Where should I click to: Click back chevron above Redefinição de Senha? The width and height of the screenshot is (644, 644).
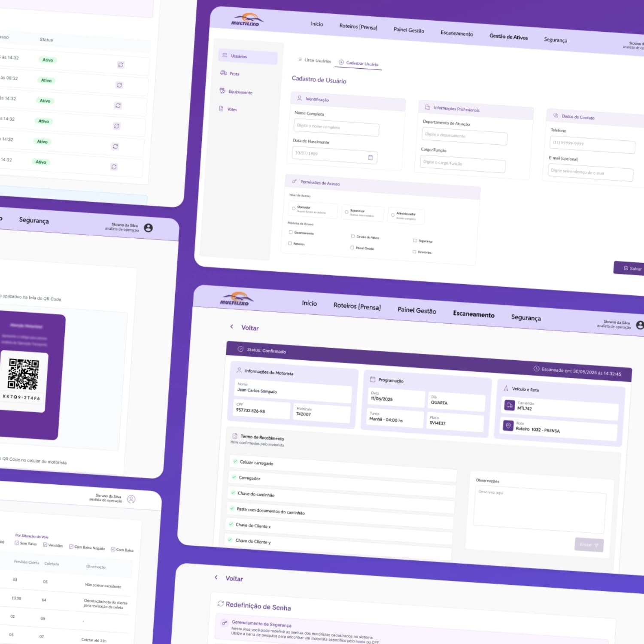pyautogui.click(x=216, y=577)
